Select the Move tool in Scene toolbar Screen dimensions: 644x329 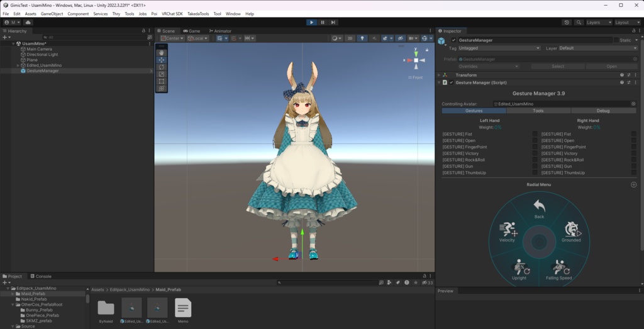(x=162, y=60)
